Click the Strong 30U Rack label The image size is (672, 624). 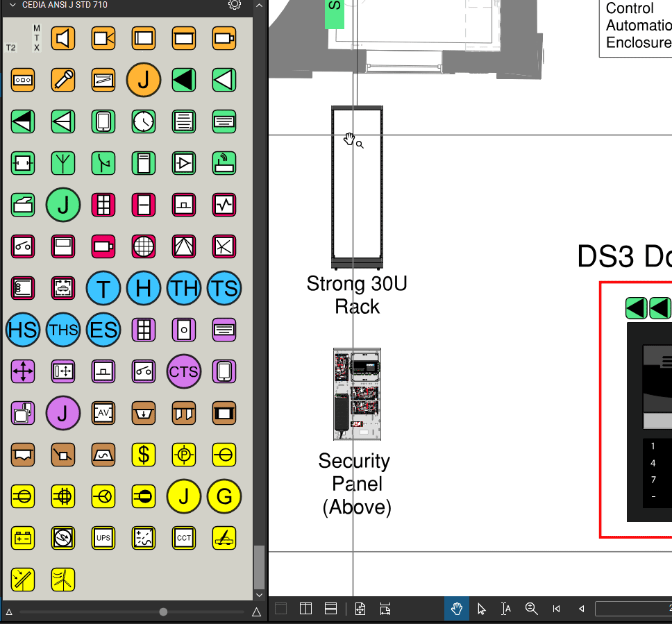click(357, 295)
